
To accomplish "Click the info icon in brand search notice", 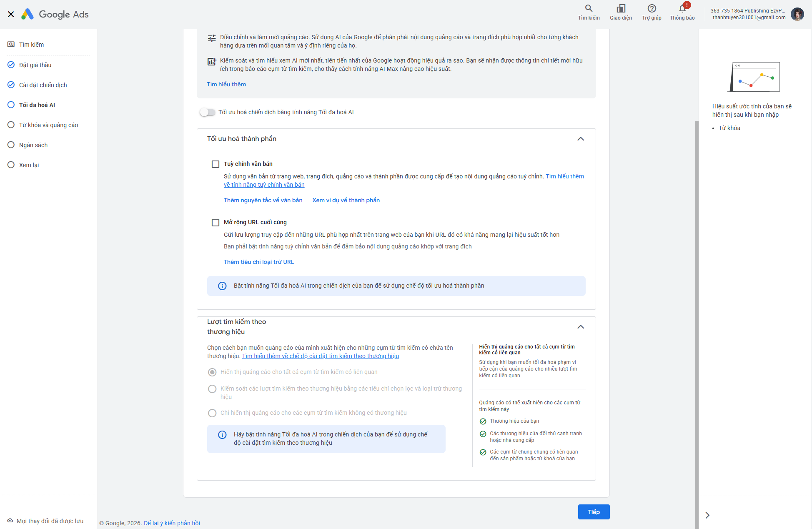I will point(222,435).
